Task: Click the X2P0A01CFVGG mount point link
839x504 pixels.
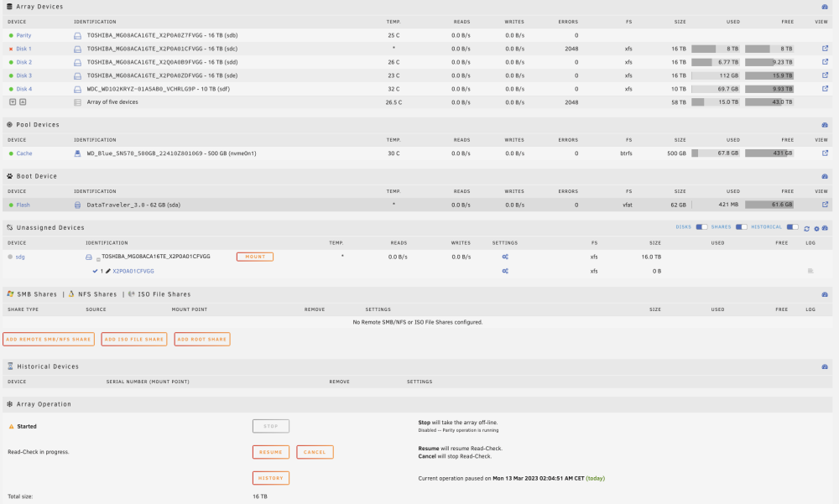Action: click(x=133, y=271)
